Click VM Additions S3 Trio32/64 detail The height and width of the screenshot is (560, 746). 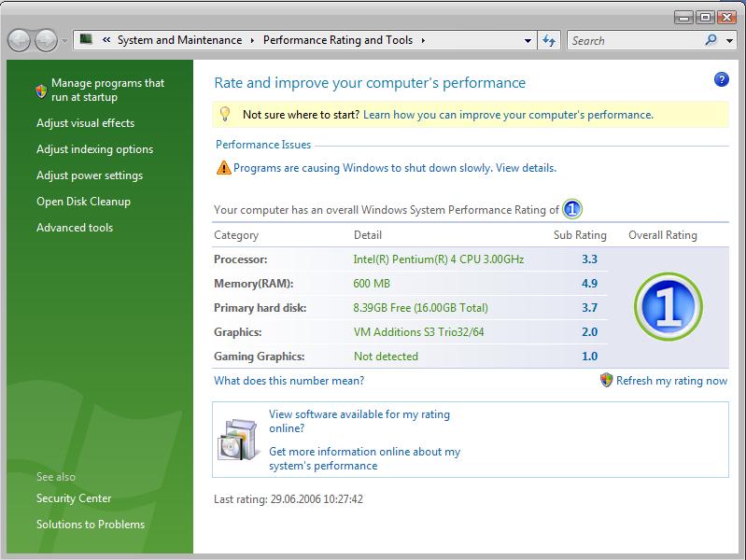(x=418, y=332)
